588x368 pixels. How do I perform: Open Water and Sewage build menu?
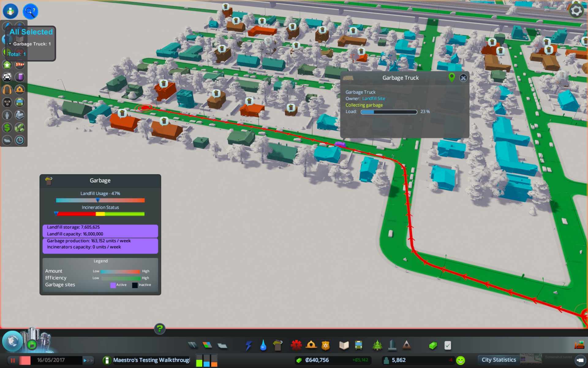[x=263, y=346]
